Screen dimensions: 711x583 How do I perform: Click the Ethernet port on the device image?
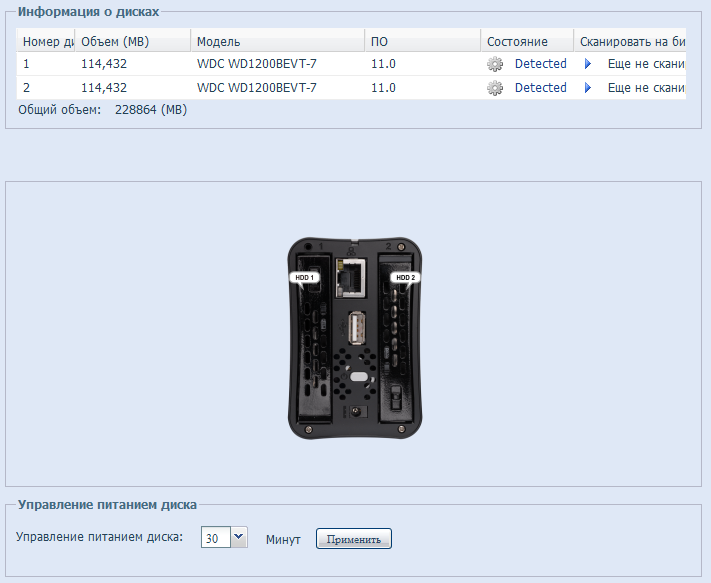[x=351, y=278]
